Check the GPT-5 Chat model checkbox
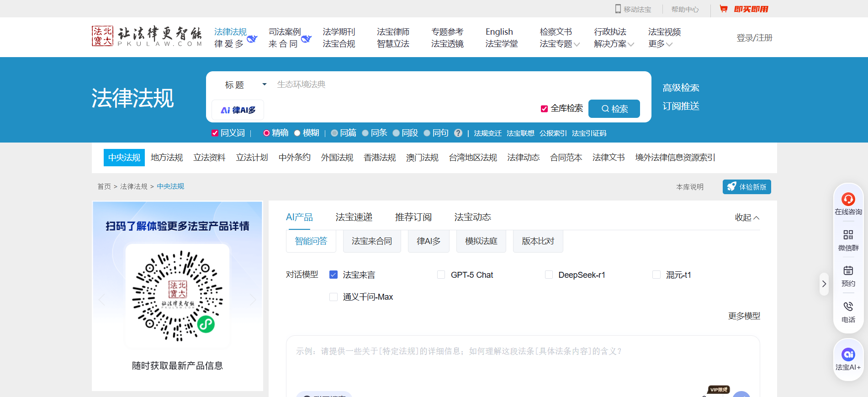The image size is (868, 397). click(441, 275)
